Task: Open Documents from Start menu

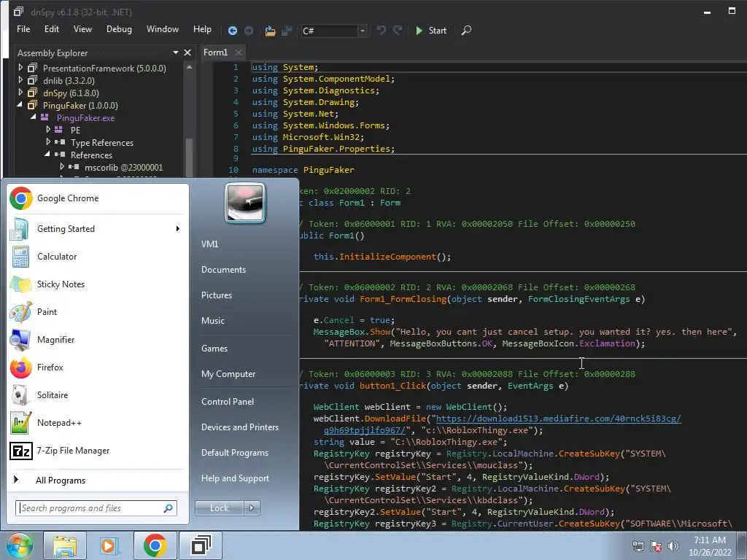Action: [x=223, y=270]
